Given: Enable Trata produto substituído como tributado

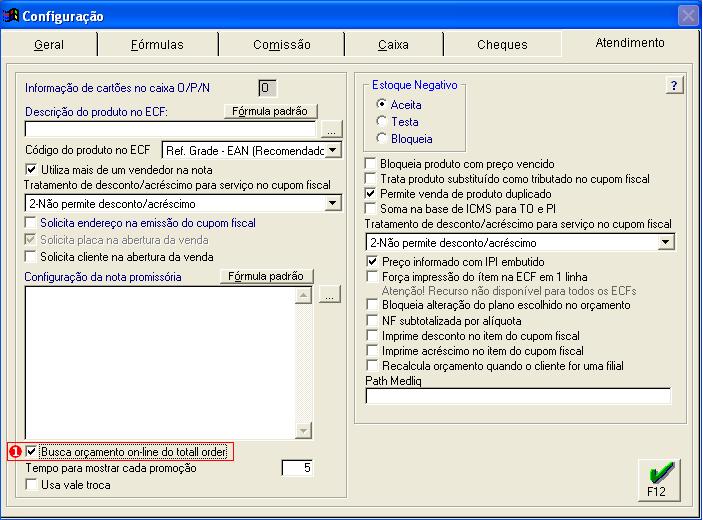Looking at the screenshot, I should pyautogui.click(x=508, y=179).
